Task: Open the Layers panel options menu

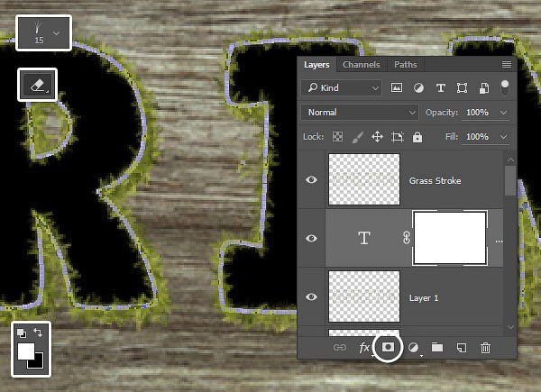Action: pos(506,65)
